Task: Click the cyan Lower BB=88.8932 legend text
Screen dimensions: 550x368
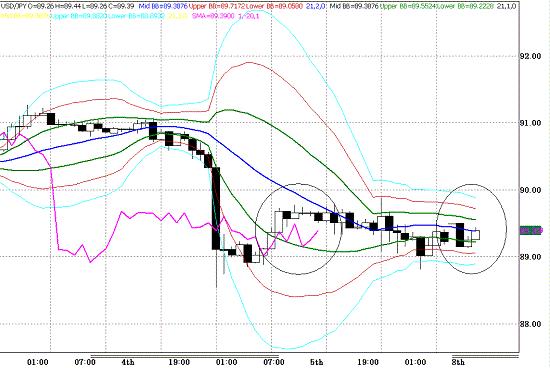Action: [x=137, y=16]
